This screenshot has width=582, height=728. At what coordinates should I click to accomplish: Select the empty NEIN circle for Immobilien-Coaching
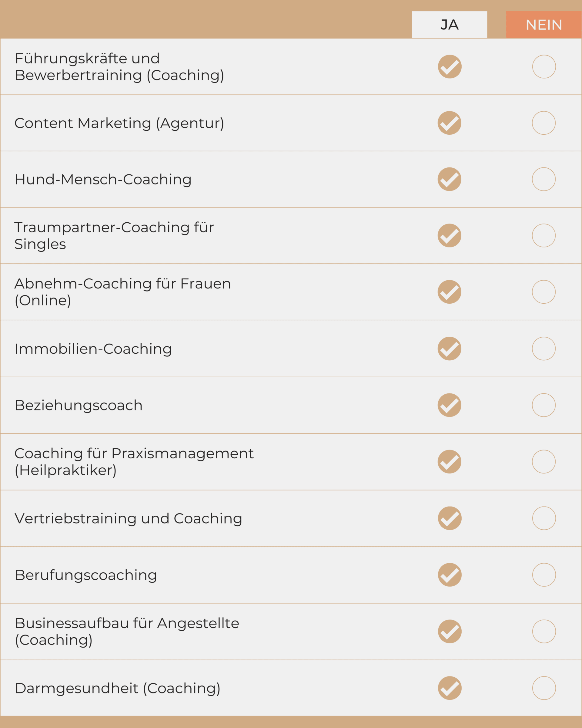coord(544,349)
